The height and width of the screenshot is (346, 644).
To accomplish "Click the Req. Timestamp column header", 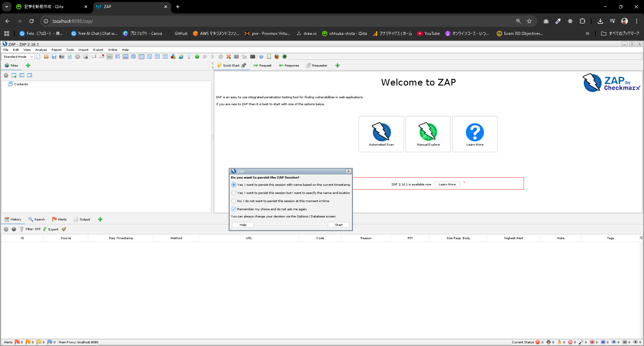I will (121, 238).
